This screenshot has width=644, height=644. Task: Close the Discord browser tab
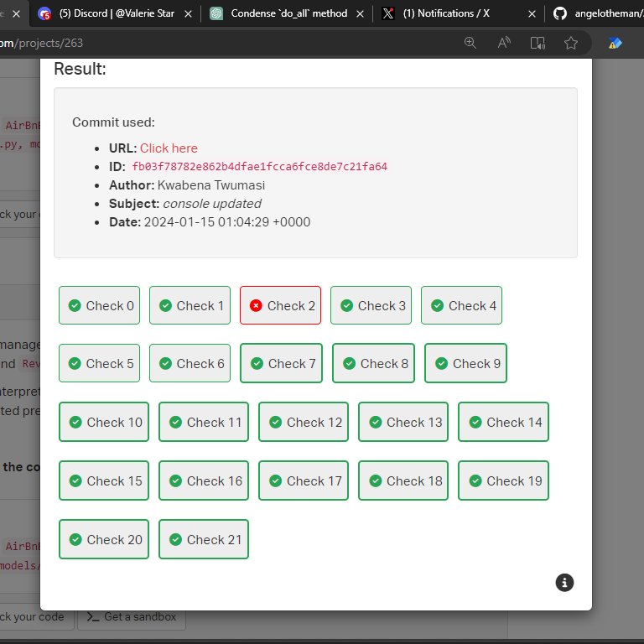(188, 14)
